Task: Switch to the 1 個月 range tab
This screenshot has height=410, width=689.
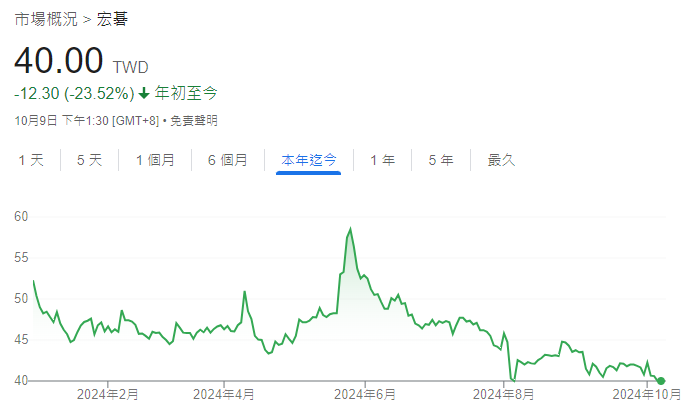Action: pyautogui.click(x=155, y=160)
